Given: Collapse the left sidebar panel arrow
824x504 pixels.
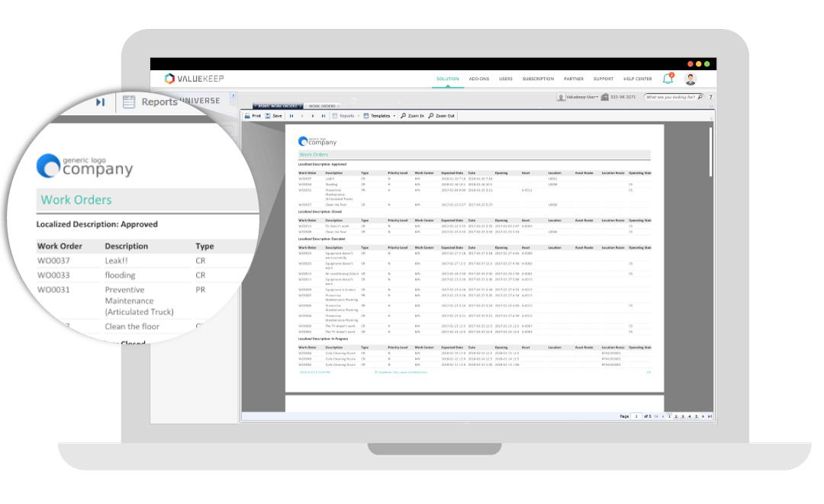Looking at the screenshot, I should [233, 96].
